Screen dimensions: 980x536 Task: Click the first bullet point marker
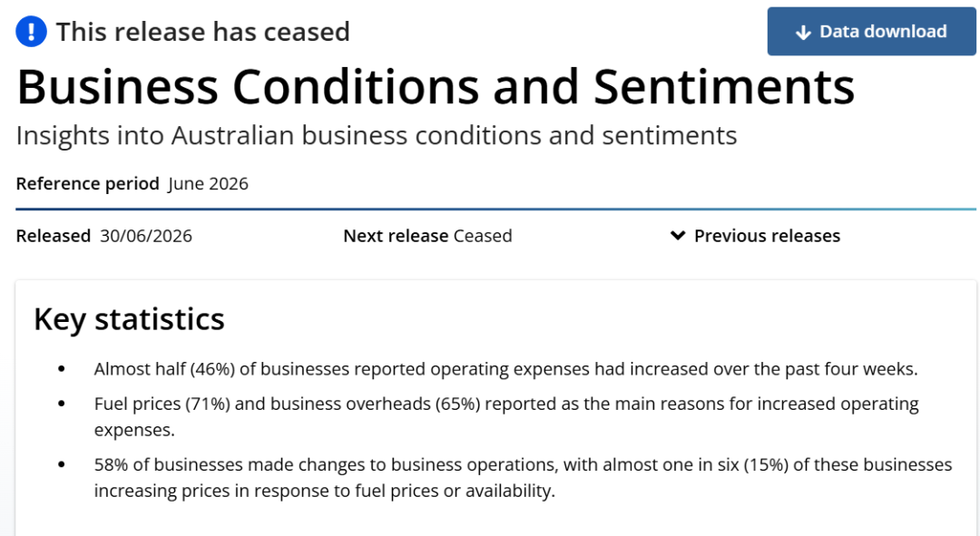point(62,369)
